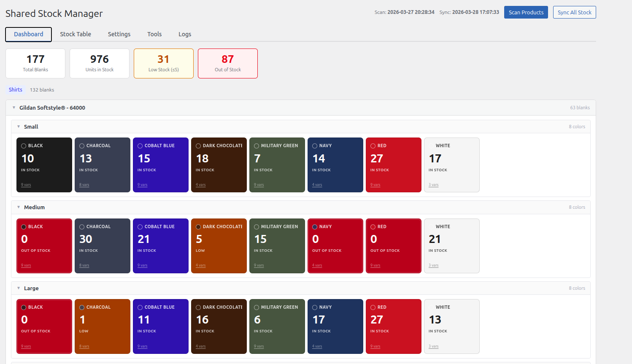Screen dimensions: 632x364
Task: View the Logs tab
Action: click(x=184, y=34)
